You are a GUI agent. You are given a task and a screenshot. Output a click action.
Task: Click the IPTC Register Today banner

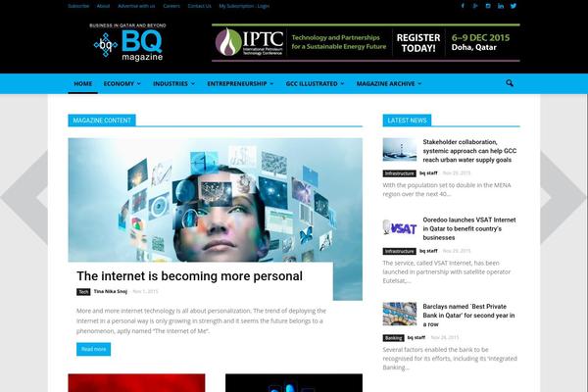(x=366, y=42)
